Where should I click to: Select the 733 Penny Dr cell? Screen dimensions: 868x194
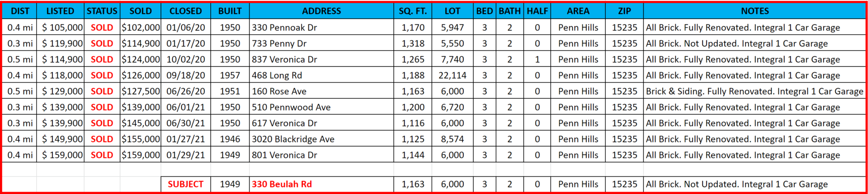tap(321, 43)
